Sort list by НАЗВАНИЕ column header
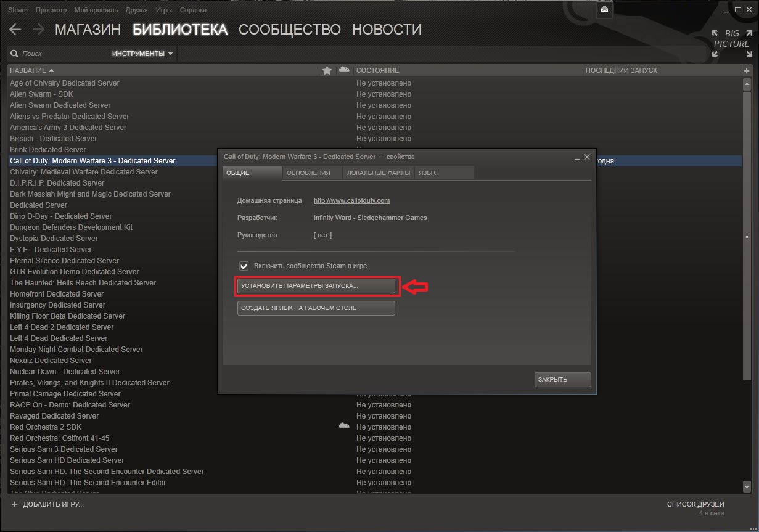The image size is (759, 532). click(x=32, y=70)
